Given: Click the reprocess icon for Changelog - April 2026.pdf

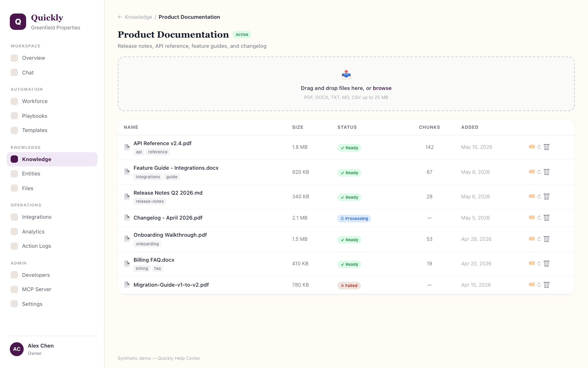Looking at the screenshot, I should 539,218.
